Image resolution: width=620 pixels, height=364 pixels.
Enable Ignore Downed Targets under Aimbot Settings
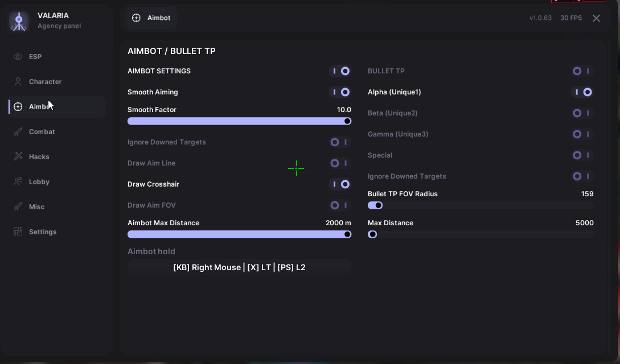pos(340,142)
